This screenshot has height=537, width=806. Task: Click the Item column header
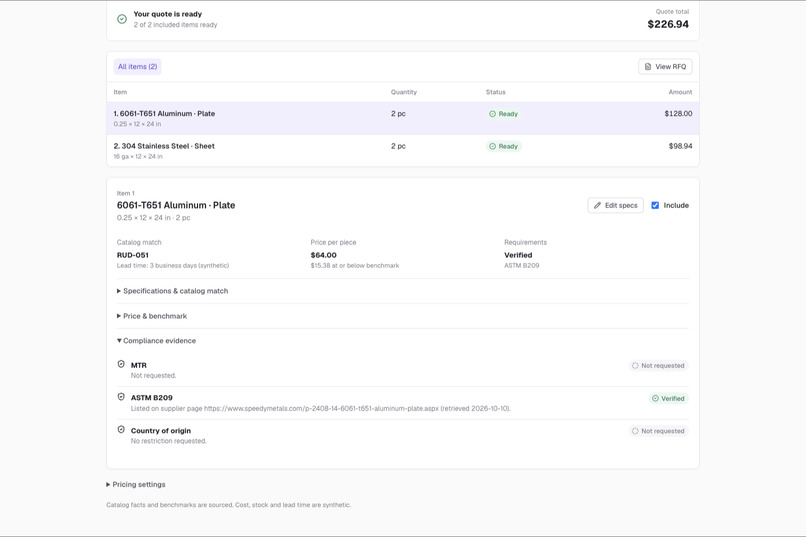point(120,92)
